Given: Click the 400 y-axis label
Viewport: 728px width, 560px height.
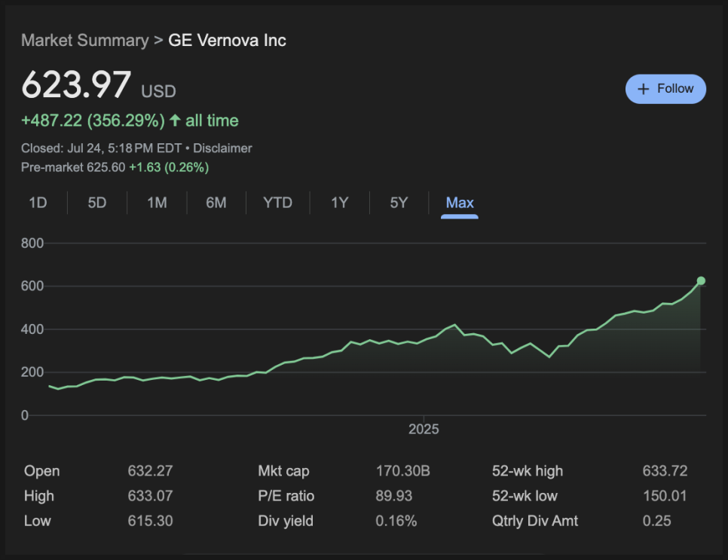Looking at the screenshot, I should pos(32,329).
